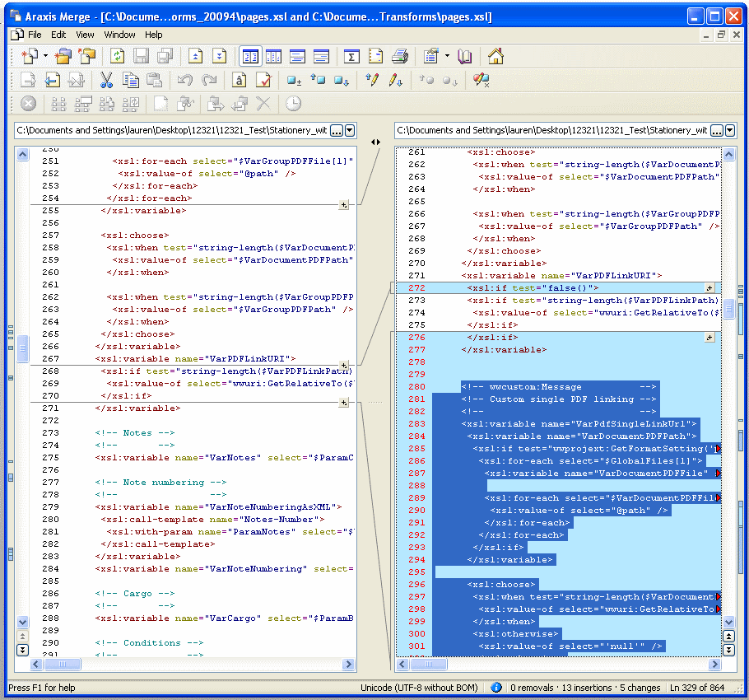This screenshot has width=749, height=700.
Task: Click merge button on line 272
Action: coord(709,288)
